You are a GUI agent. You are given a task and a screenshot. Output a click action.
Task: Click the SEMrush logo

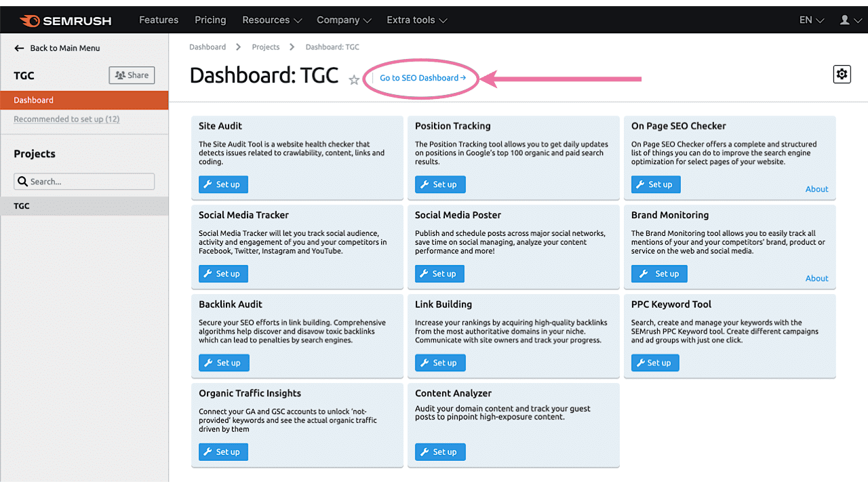point(66,20)
